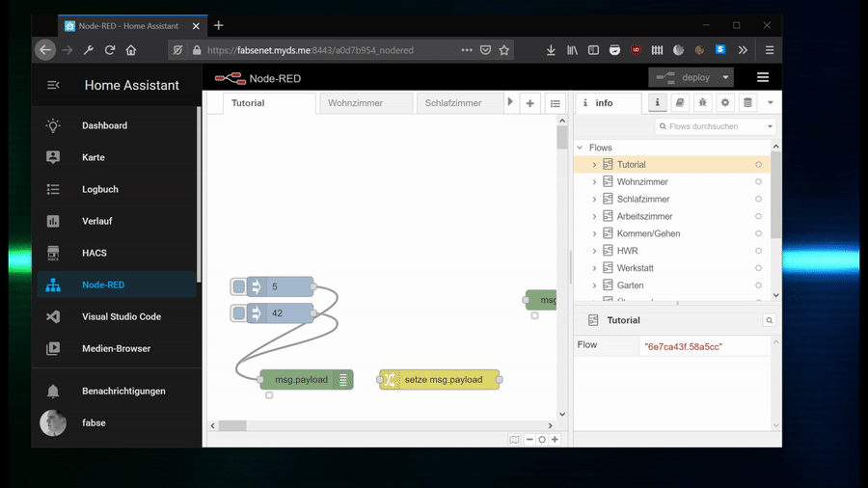Viewport: 868px width, 488px height.
Task: Find Tutorial flow via search icon
Action: click(x=769, y=320)
